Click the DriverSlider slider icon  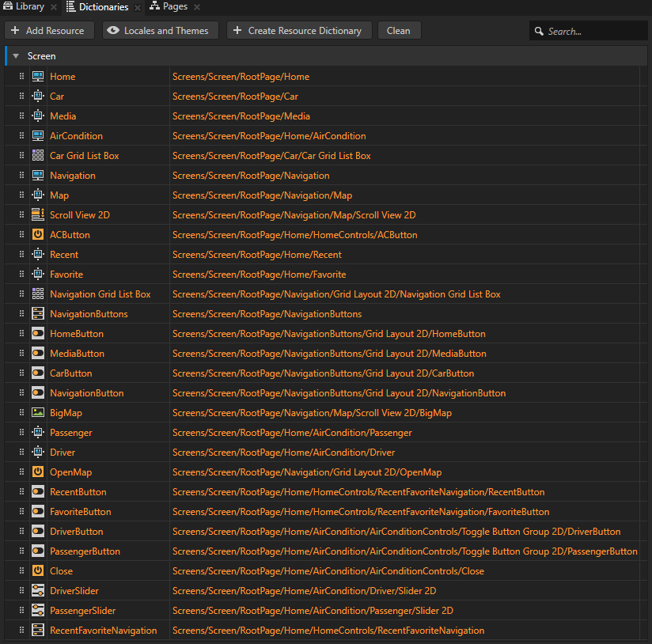point(38,591)
